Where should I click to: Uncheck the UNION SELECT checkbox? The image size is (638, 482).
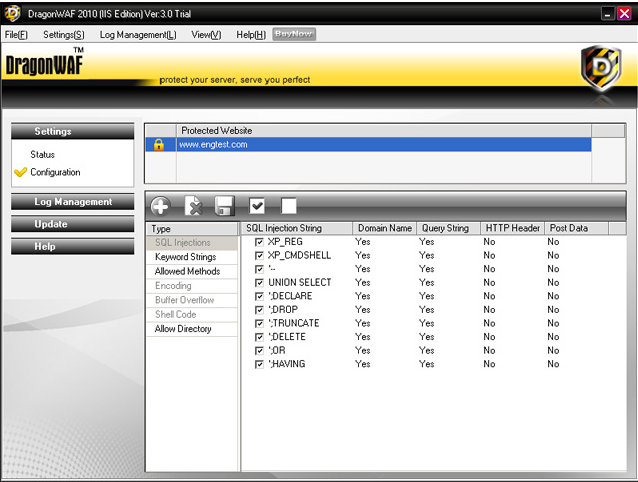(x=259, y=283)
